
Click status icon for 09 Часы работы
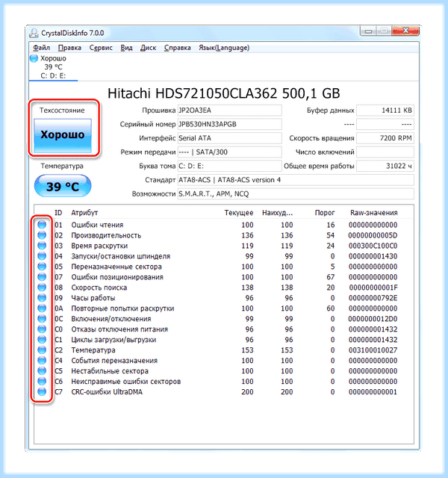[42, 297]
